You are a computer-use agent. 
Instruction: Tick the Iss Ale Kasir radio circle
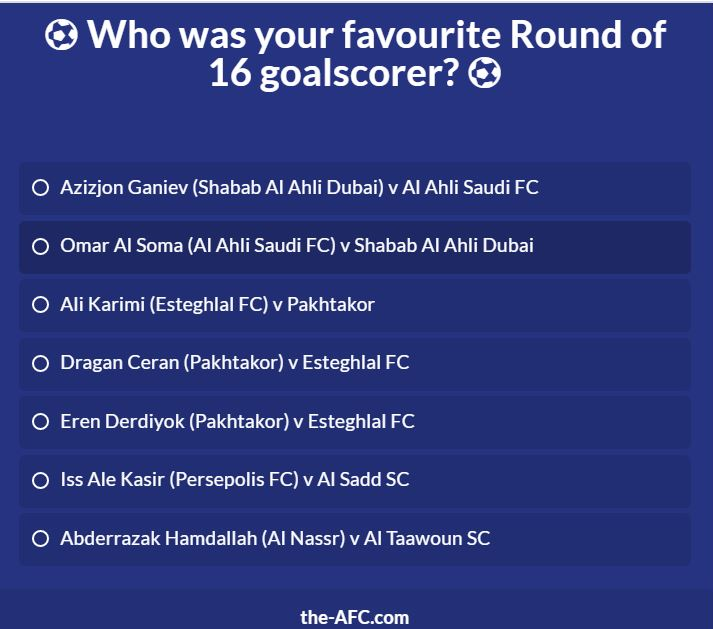(40, 480)
